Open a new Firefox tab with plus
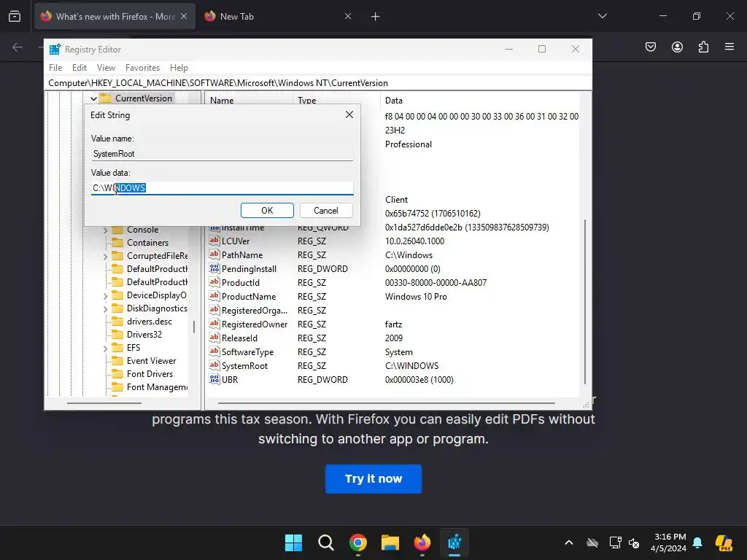This screenshot has width=747, height=560. click(375, 17)
